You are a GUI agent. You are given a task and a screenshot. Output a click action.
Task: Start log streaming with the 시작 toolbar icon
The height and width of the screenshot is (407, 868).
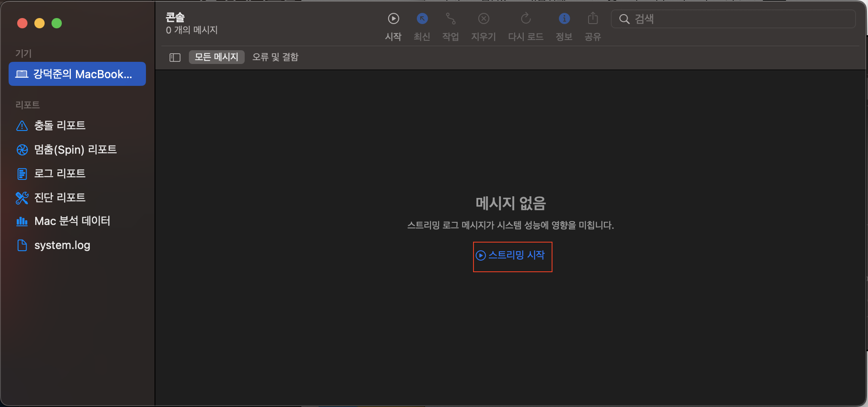click(x=393, y=18)
